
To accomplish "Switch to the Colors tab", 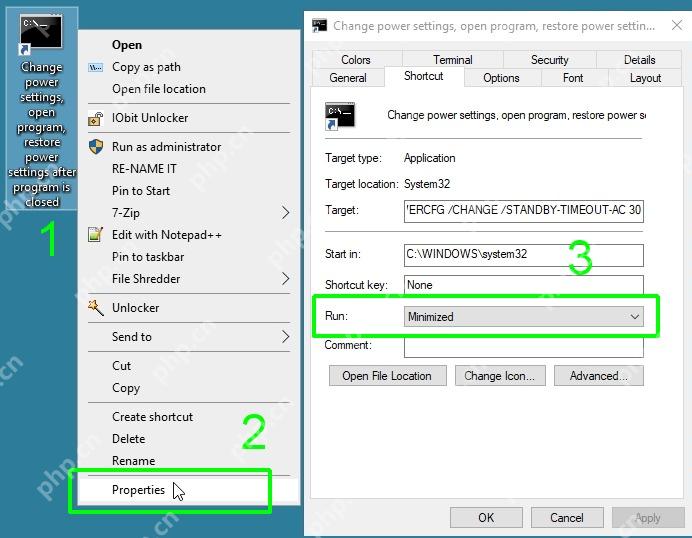I will click(356, 60).
